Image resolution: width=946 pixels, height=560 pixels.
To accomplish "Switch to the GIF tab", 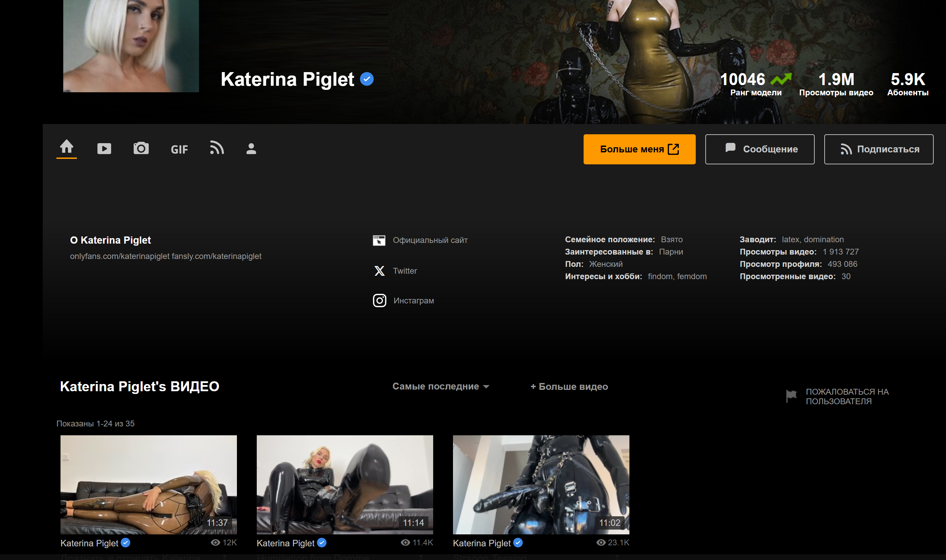I will [179, 149].
